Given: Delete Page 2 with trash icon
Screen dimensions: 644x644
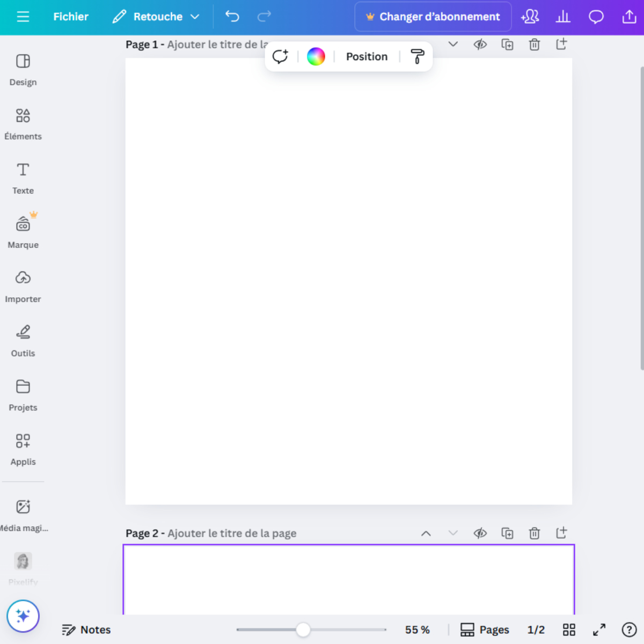Looking at the screenshot, I should point(535,533).
